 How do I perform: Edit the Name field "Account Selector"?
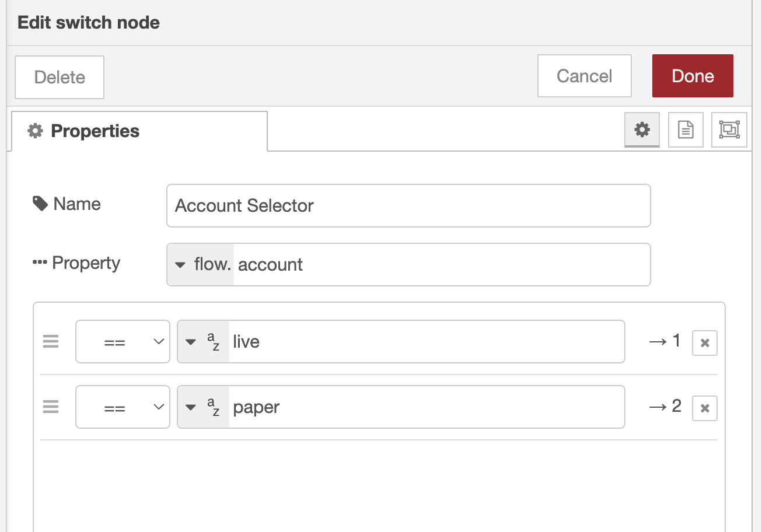[x=408, y=206]
